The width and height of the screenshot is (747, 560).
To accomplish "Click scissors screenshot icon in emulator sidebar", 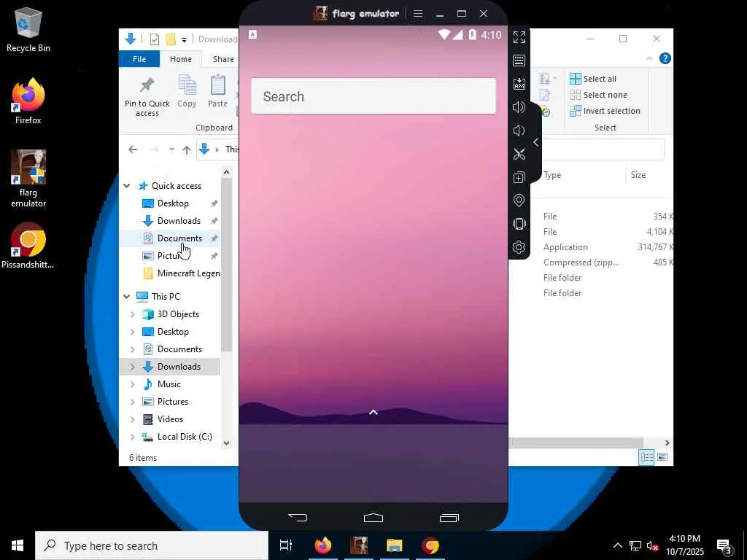I will pos(519,154).
